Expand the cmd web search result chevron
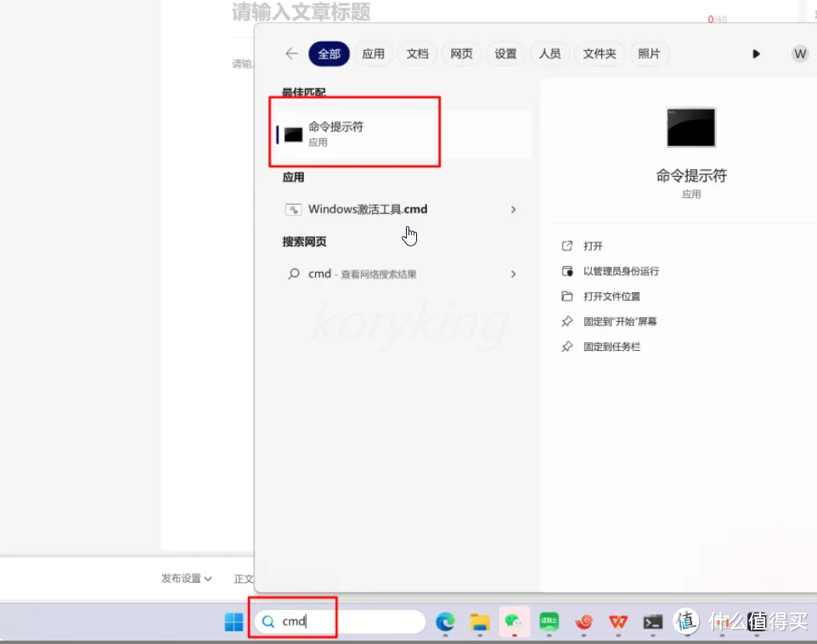The width and height of the screenshot is (817, 644). 513,274
